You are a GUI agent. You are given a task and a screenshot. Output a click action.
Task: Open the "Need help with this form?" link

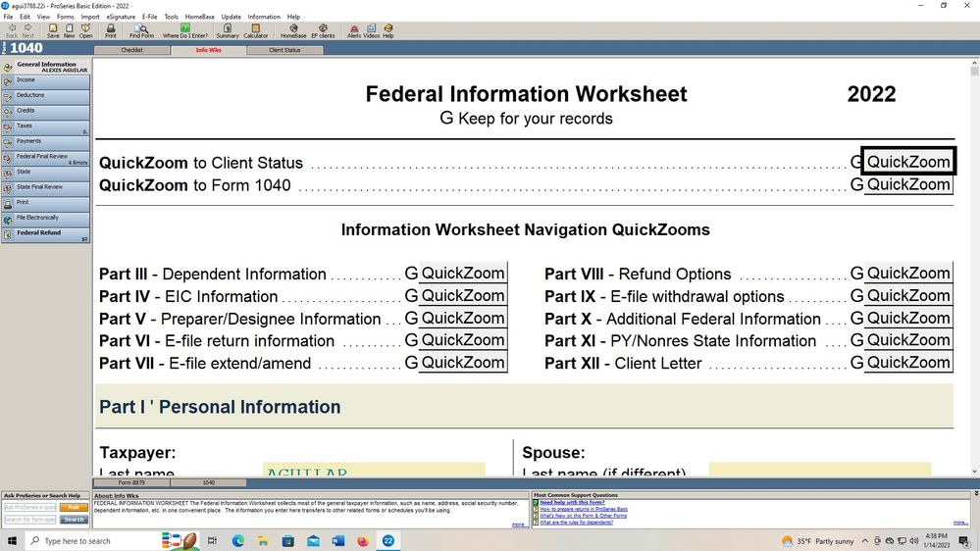[573, 502]
